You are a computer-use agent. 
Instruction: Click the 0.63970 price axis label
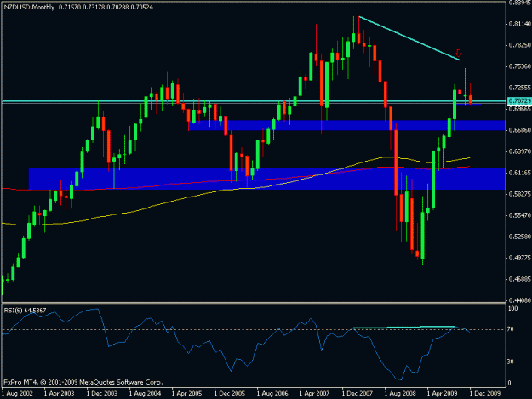519,151
